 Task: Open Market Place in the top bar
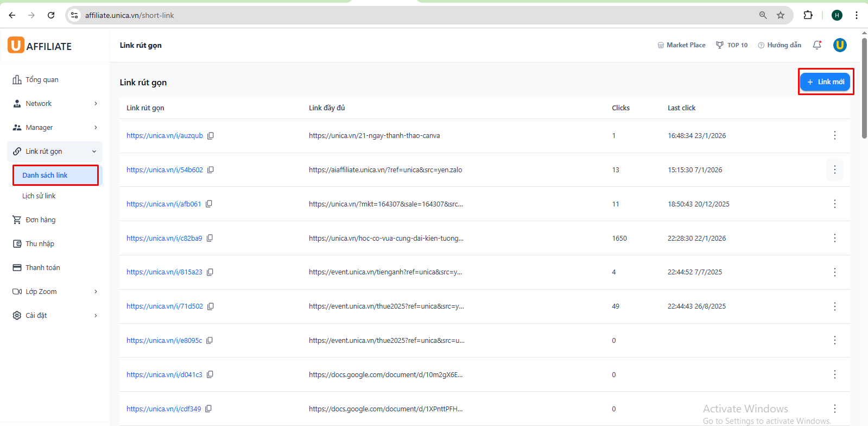coord(681,45)
